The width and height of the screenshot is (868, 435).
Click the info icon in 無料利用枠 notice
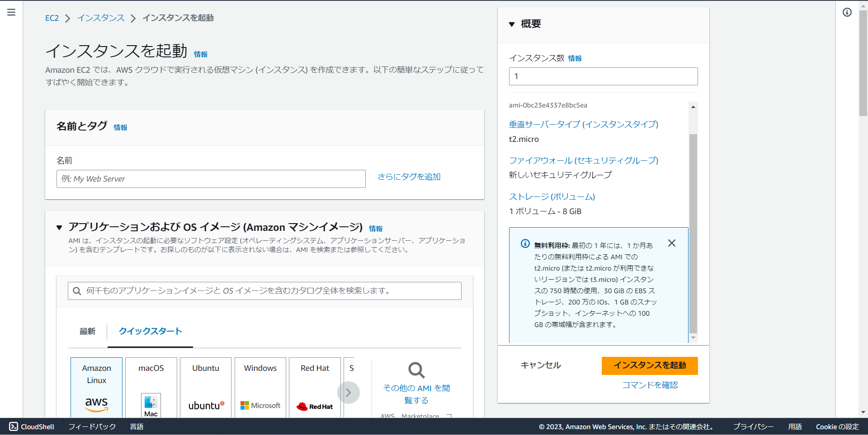(x=525, y=244)
